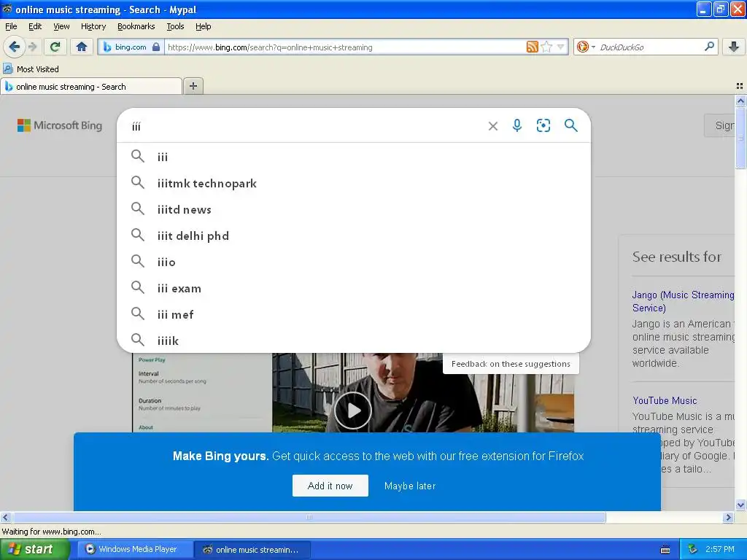Image resolution: width=747 pixels, height=560 pixels.
Task: Click 'Feedback on these suggestions'
Action: pos(511,364)
